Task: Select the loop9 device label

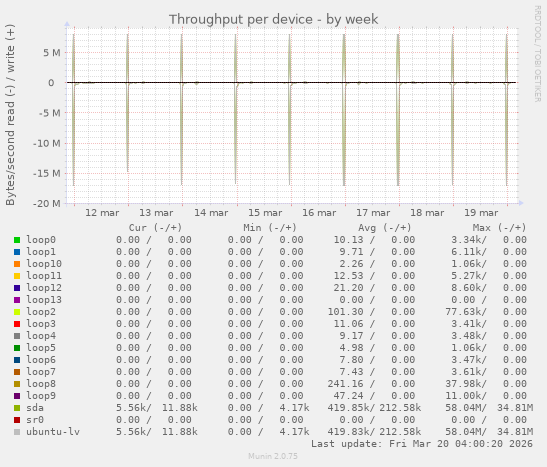Action: (41, 396)
